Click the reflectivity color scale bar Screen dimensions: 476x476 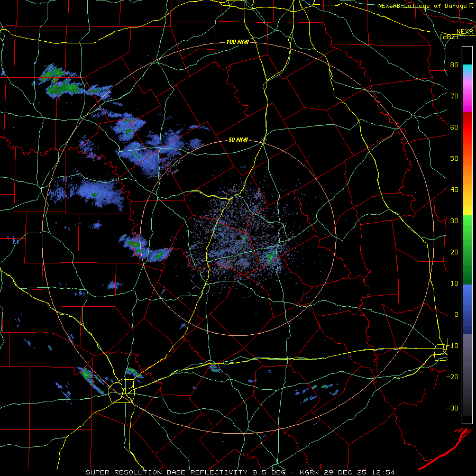point(467,235)
